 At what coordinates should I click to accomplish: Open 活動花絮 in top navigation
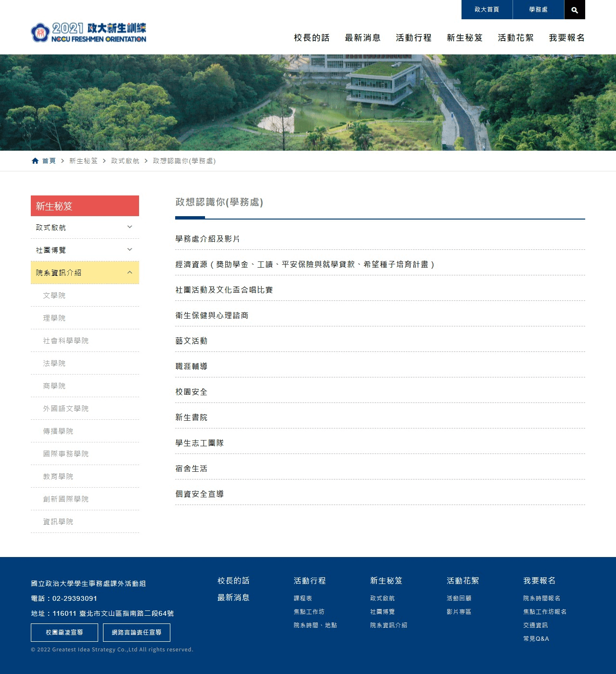click(x=516, y=38)
